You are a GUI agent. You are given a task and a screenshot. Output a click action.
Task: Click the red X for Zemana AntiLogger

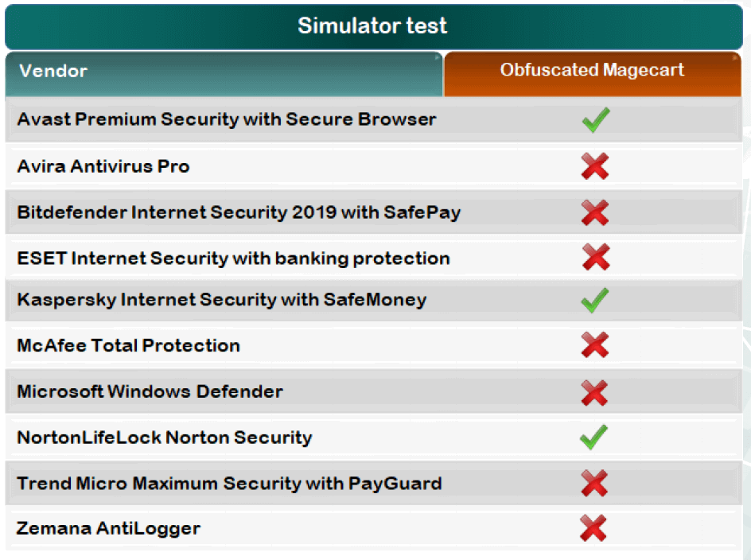click(594, 528)
